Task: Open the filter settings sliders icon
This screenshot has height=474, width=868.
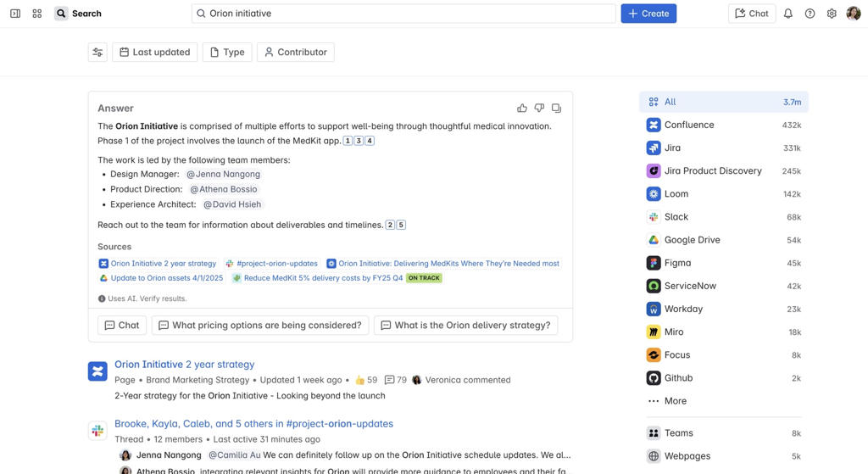Action: point(97,53)
